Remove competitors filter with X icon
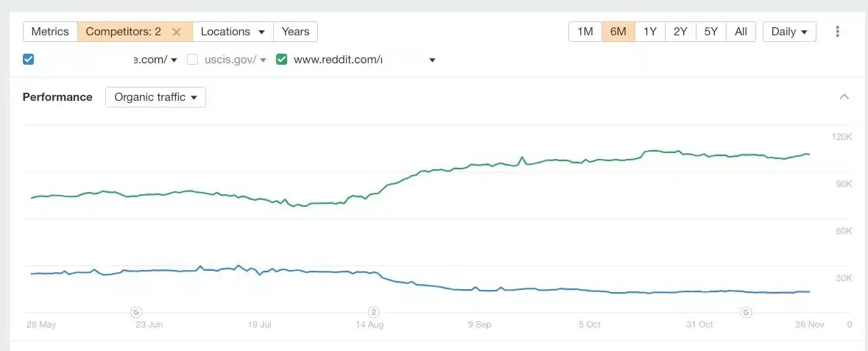 (x=176, y=32)
